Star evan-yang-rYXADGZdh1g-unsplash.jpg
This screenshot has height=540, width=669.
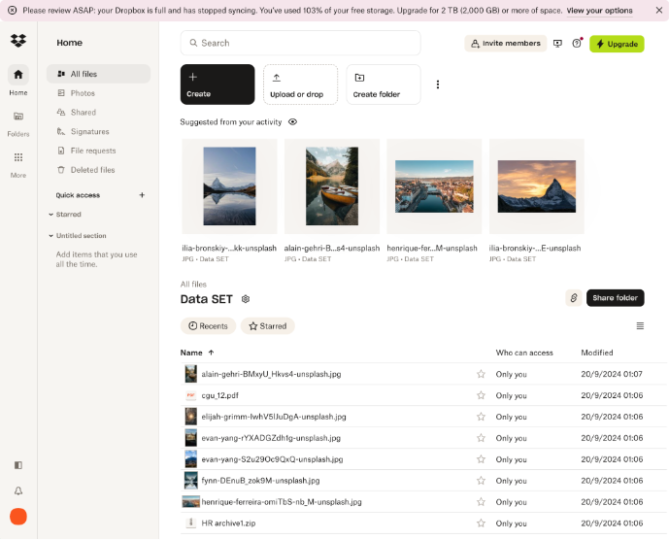pos(481,438)
